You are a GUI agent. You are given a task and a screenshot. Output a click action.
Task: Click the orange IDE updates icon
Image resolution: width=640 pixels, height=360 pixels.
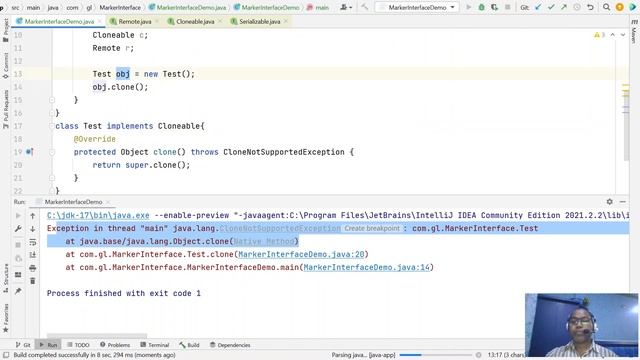[620, 7]
